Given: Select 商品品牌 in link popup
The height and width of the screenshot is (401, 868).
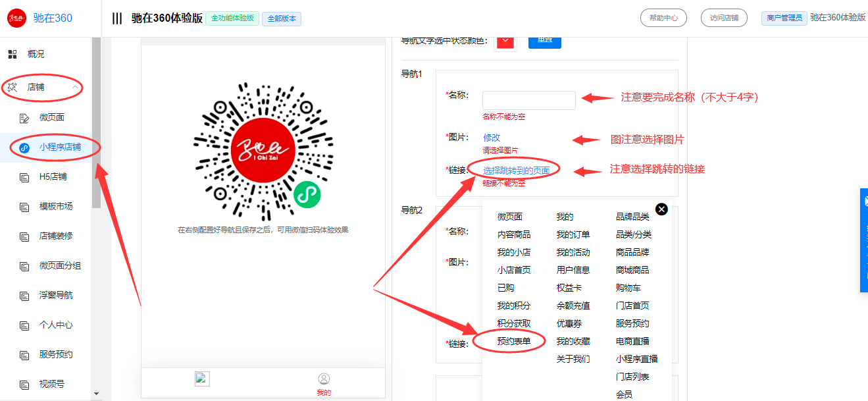Looking at the screenshot, I should (632, 252).
